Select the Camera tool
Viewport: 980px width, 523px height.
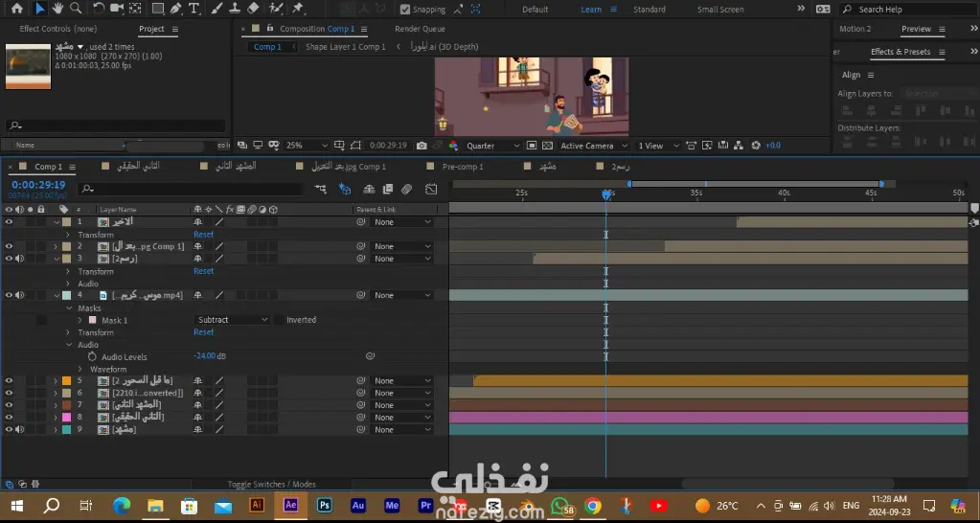click(116, 8)
